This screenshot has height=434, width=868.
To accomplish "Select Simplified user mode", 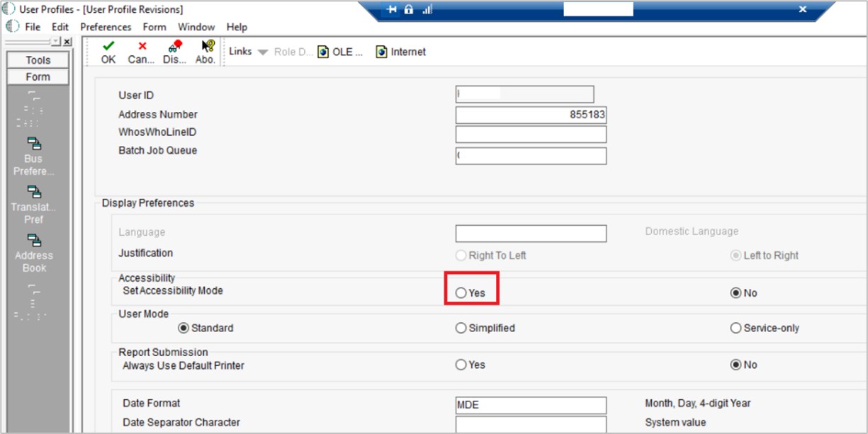I will coord(461,328).
